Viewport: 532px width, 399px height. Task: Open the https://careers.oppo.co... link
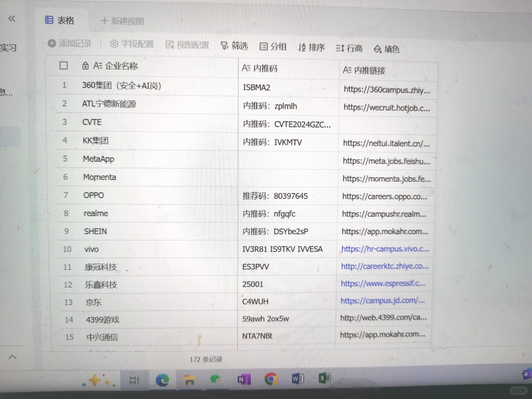tap(384, 197)
